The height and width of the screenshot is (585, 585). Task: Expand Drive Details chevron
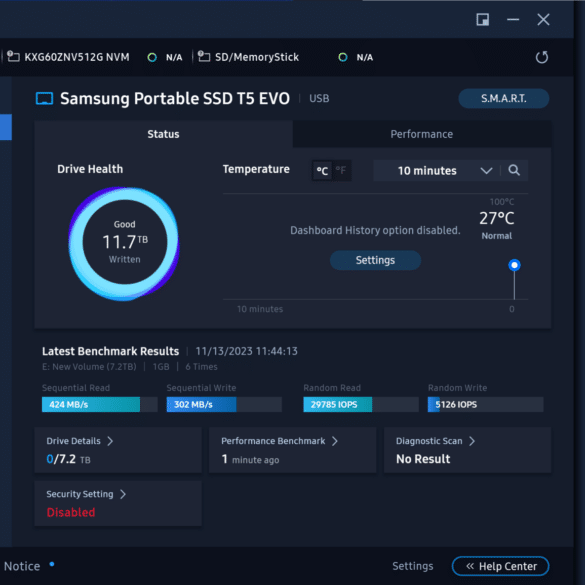click(x=110, y=441)
